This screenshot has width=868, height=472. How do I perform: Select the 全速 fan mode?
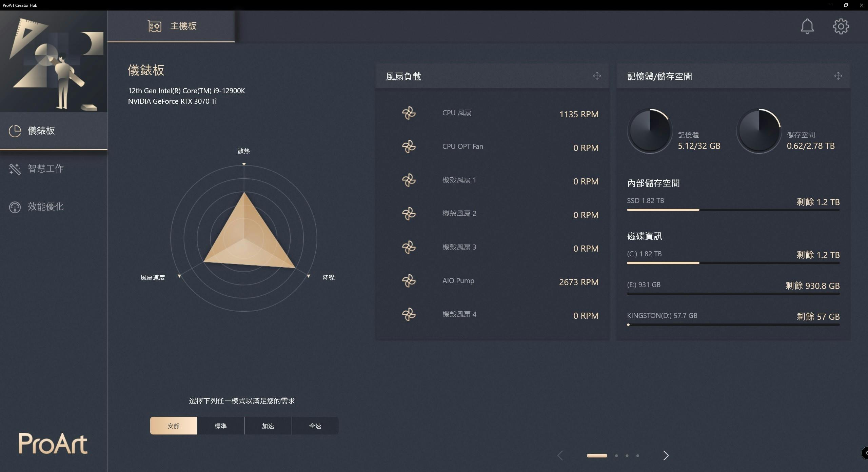(315, 426)
